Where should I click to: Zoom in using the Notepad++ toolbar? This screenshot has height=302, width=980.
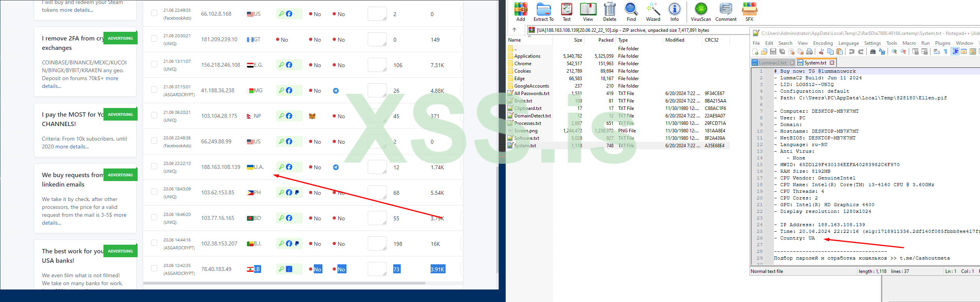click(894, 52)
